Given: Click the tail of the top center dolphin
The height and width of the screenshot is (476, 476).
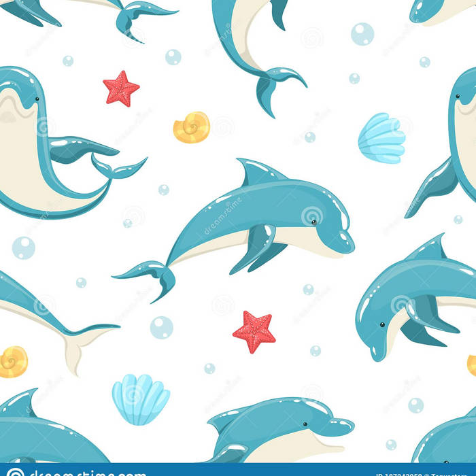Looking at the screenshot, I should 277,84.
